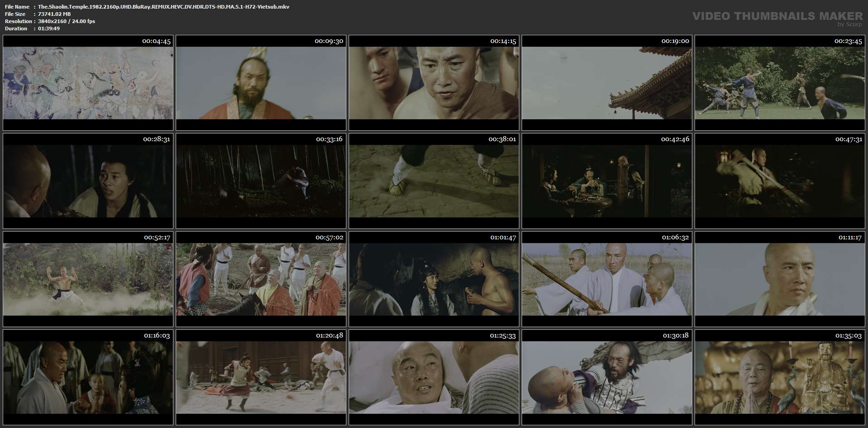Select the frame timestamped 00:47:31
This screenshot has width=868, height=428.
coord(780,181)
